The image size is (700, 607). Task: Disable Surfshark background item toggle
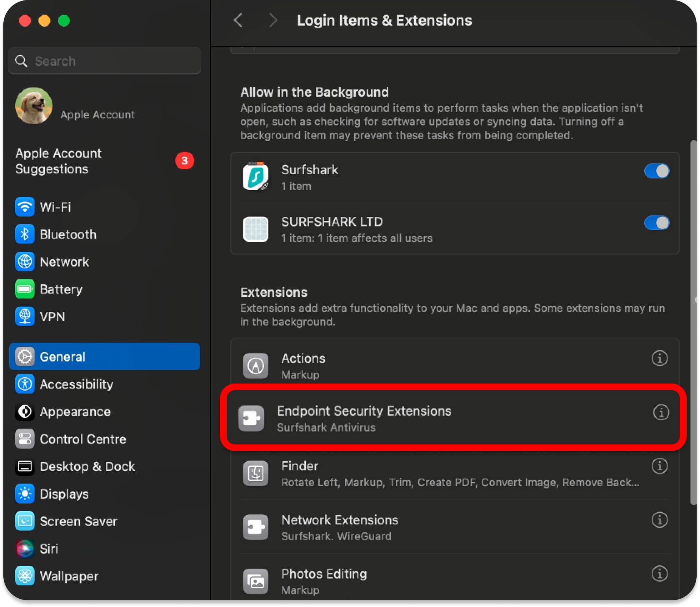coord(657,171)
